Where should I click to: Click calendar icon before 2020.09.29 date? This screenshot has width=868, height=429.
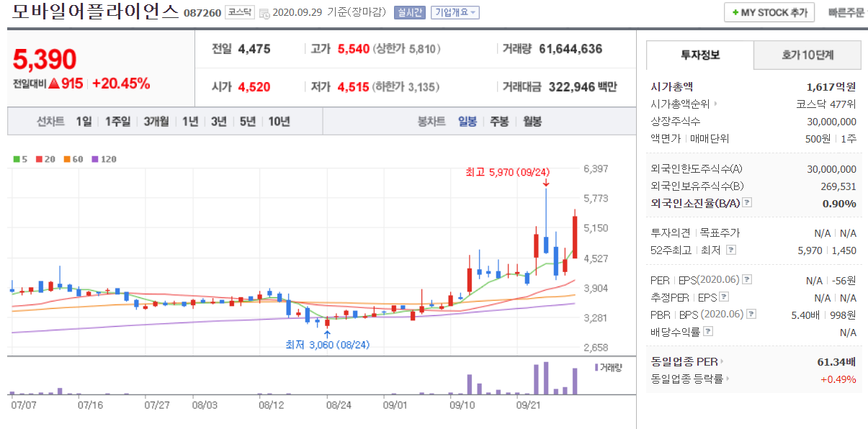[263, 13]
